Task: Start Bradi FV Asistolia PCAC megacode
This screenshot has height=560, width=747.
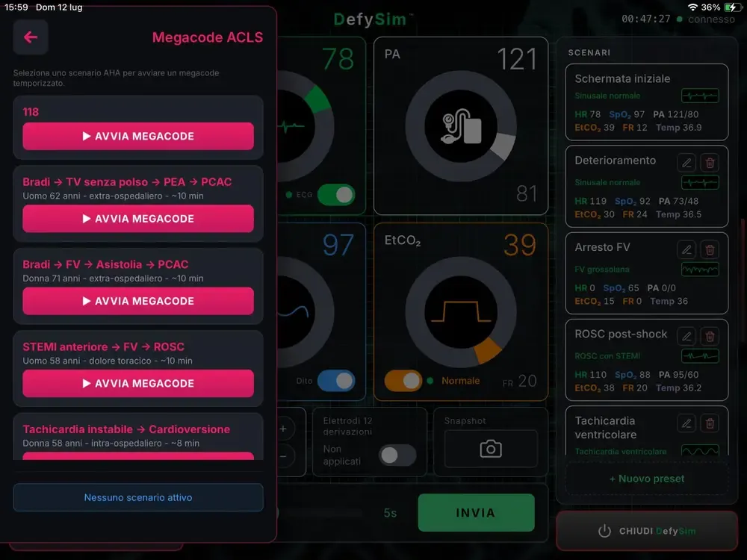Action: pos(138,301)
